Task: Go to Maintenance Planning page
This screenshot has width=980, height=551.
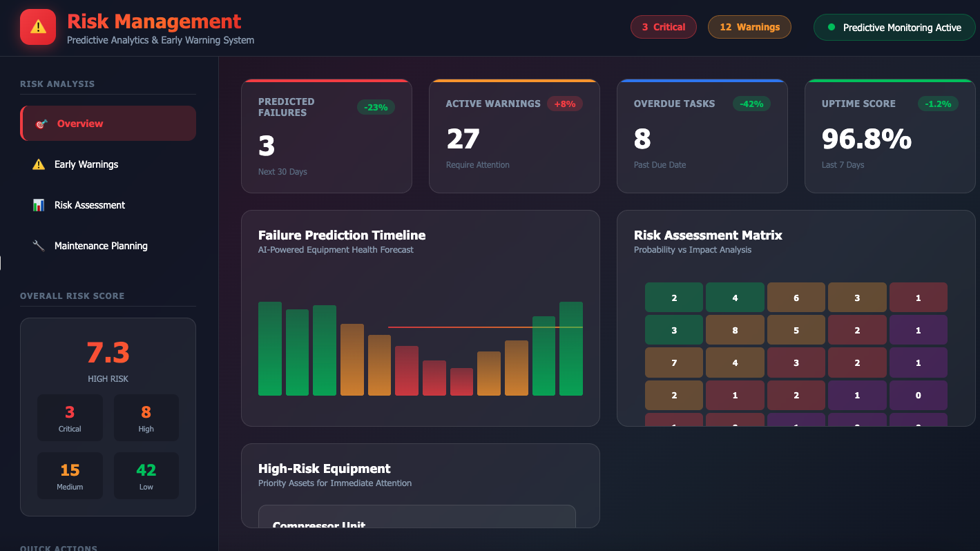Action: click(x=101, y=246)
